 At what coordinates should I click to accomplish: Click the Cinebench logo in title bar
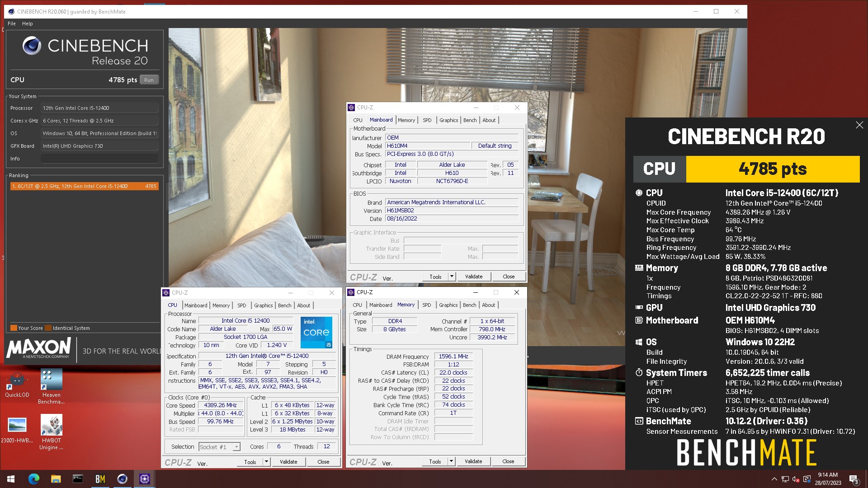pyautogui.click(x=11, y=12)
